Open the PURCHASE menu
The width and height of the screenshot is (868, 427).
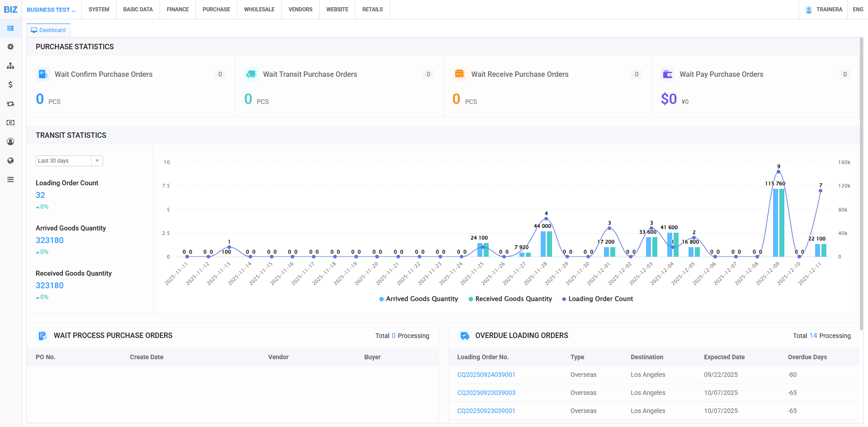click(x=216, y=9)
